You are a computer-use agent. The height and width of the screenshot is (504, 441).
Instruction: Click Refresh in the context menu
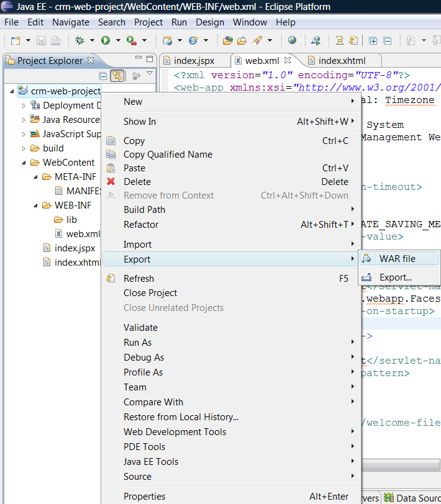(x=230, y=278)
